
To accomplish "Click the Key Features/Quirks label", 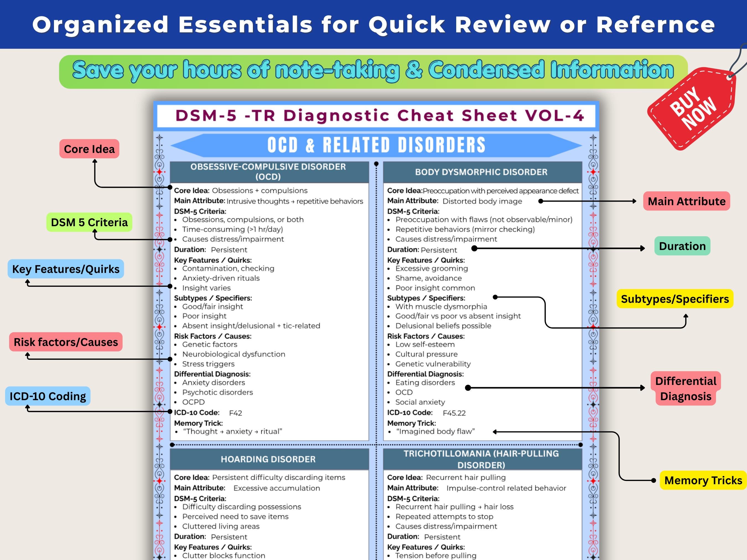I will point(66,269).
